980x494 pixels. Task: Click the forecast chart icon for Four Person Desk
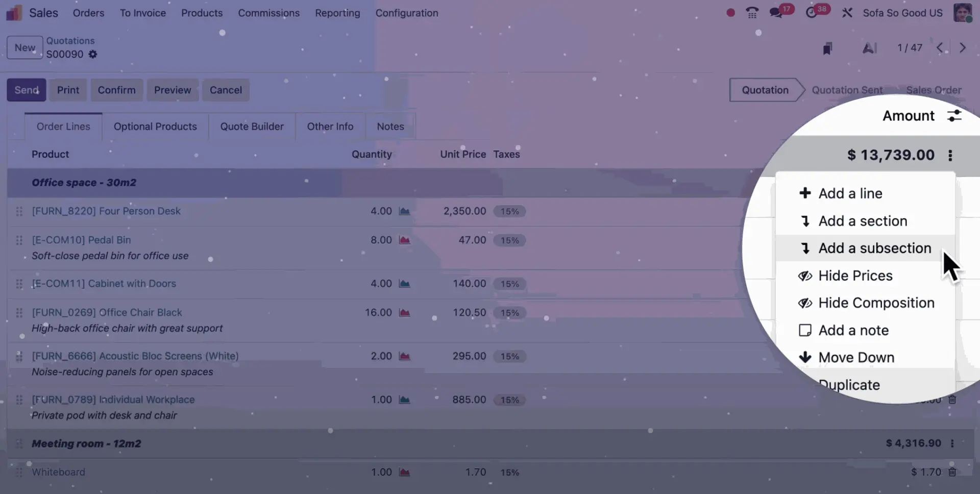[404, 211]
